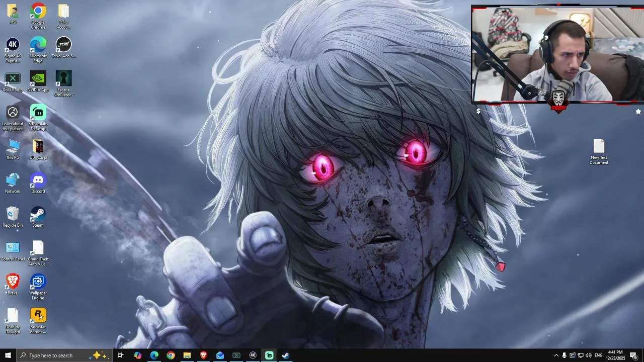Click the Type here to search box
Viewport: 644px width, 362px height.
pos(64,355)
